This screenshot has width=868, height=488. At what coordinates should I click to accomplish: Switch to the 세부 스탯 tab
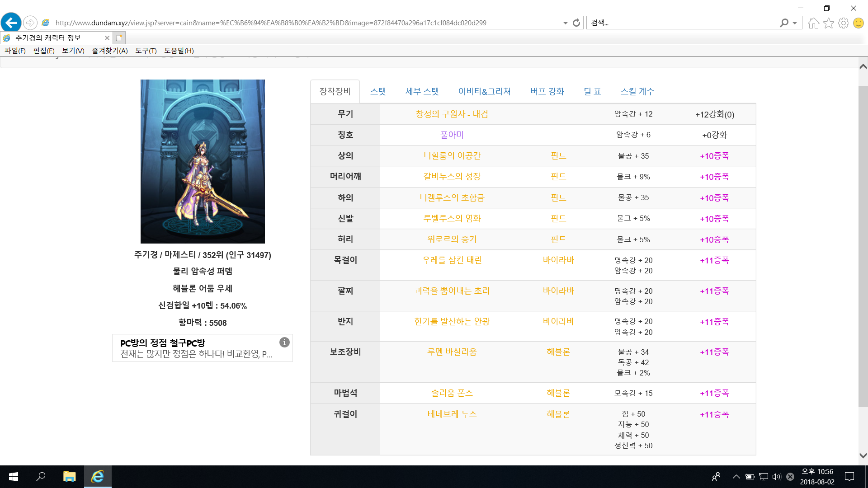[422, 91]
